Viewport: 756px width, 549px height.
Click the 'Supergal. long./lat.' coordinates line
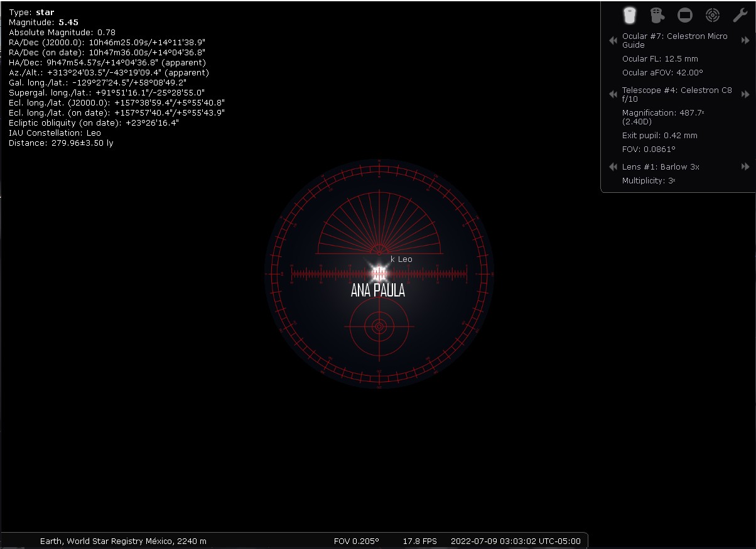pos(107,93)
